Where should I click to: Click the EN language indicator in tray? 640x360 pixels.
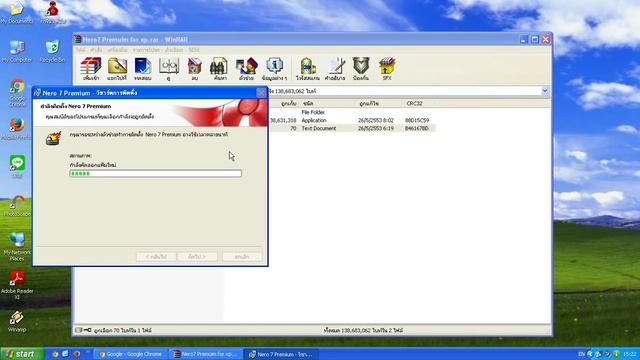[582, 354]
